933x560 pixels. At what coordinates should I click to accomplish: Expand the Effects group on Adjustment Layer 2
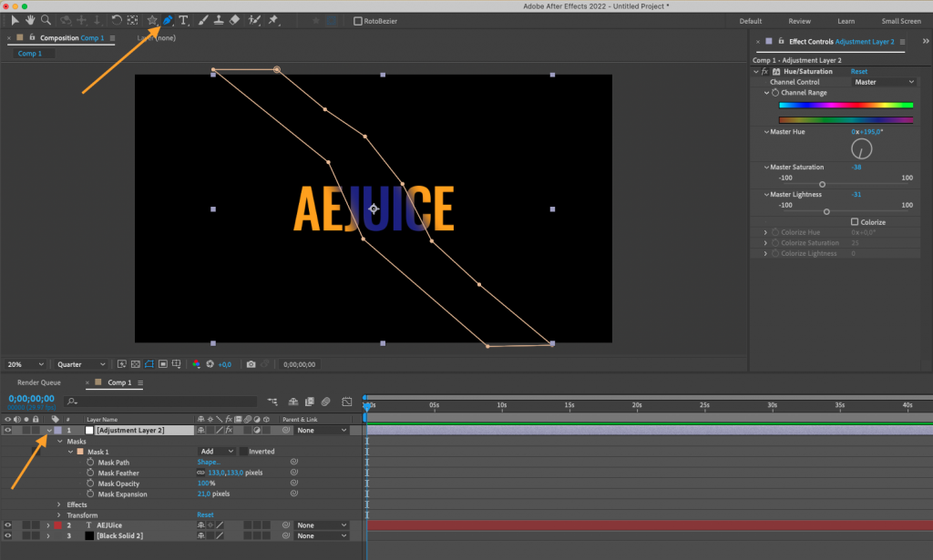click(58, 504)
